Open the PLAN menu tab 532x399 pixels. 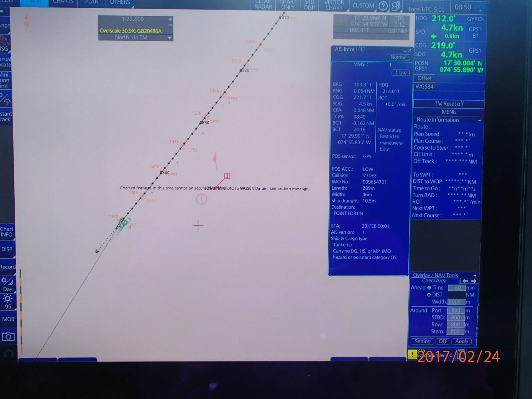point(92,2)
